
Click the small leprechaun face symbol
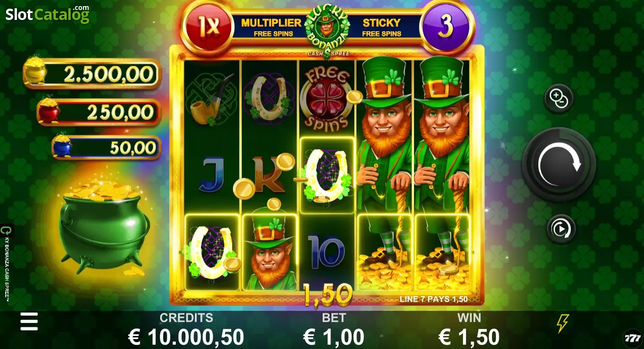coord(269,252)
